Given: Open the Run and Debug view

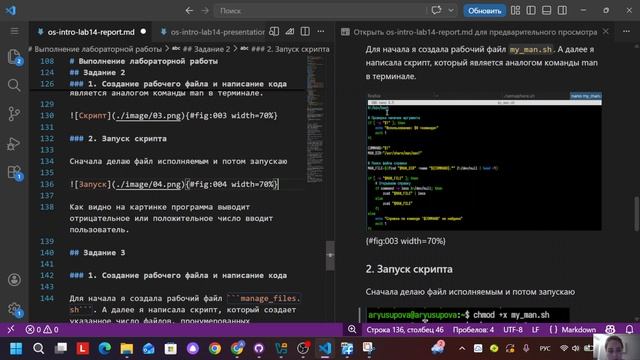Looking at the screenshot, I should coord(14,144).
